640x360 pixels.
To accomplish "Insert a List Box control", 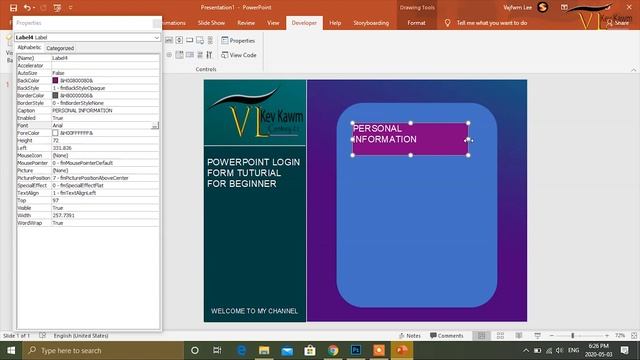I will [189, 55].
